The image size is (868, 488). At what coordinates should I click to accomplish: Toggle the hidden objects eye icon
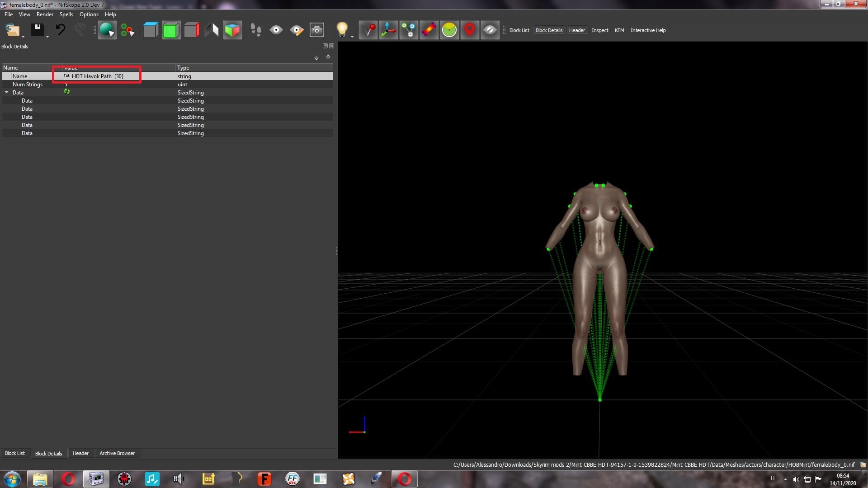click(x=490, y=30)
